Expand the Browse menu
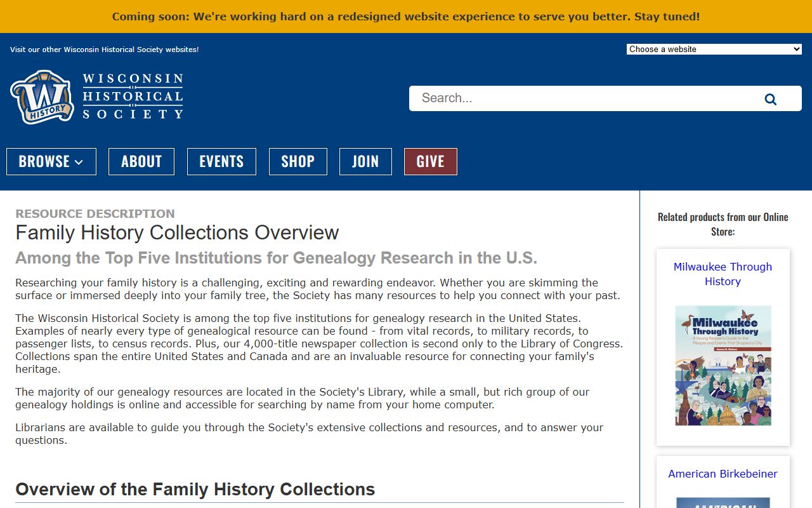812x508 pixels. click(51, 161)
